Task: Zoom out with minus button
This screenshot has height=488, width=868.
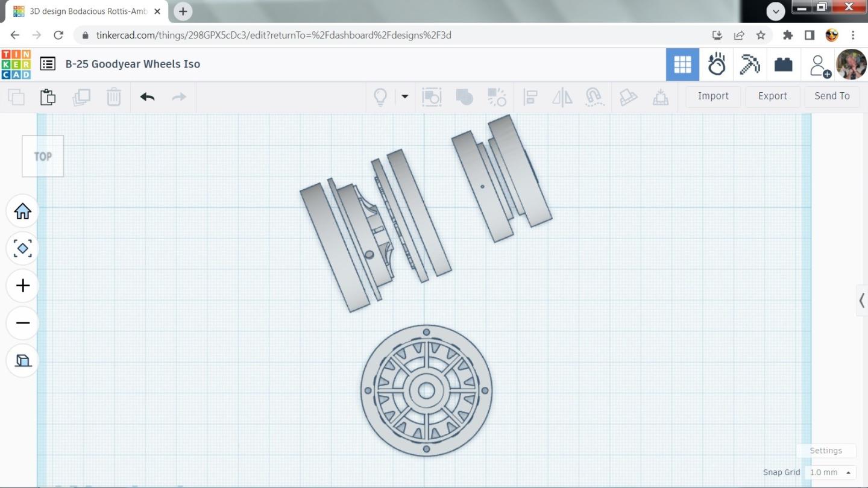Action: (x=23, y=323)
